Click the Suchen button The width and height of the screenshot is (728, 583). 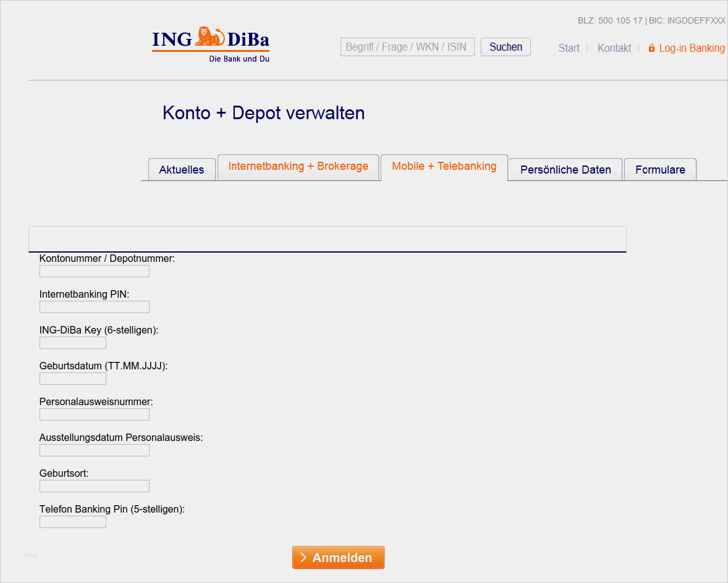click(x=506, y=47)
